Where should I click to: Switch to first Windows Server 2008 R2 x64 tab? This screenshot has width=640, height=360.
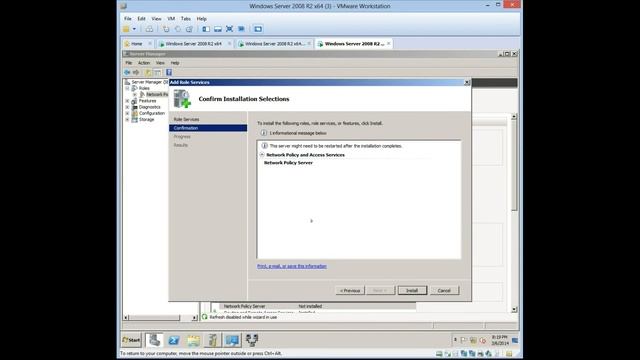tap(193, 44)
